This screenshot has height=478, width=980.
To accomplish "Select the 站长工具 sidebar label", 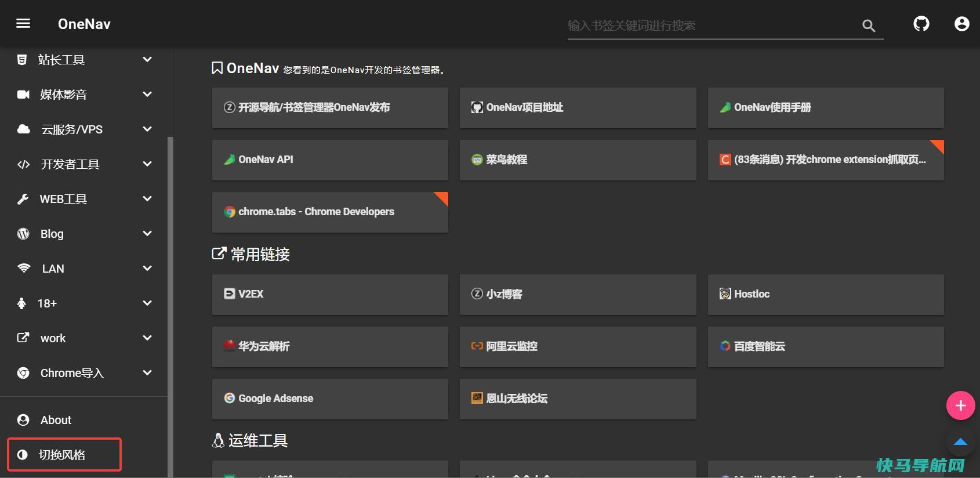I will pos(61,60).
